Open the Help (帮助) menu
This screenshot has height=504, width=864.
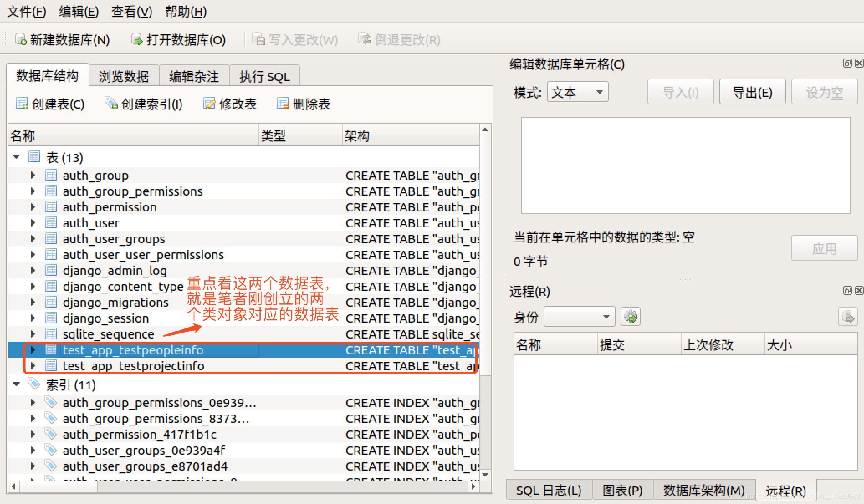[186, 11]
